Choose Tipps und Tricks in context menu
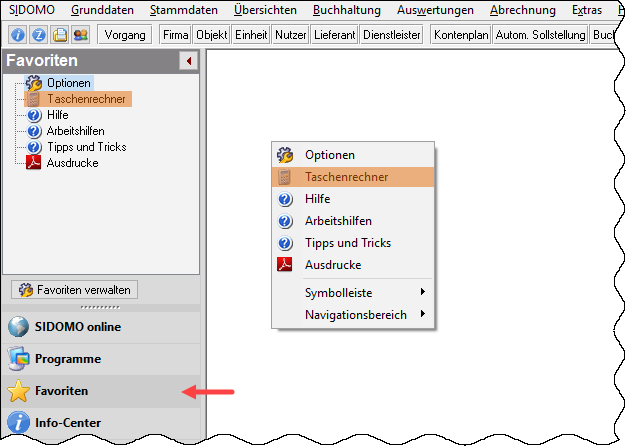The height and width of the screenshot is (446, 626). 353,243
